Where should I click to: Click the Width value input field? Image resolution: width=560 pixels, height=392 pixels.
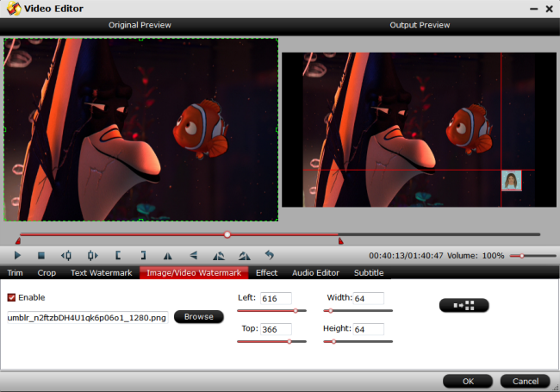click(369, 298)
